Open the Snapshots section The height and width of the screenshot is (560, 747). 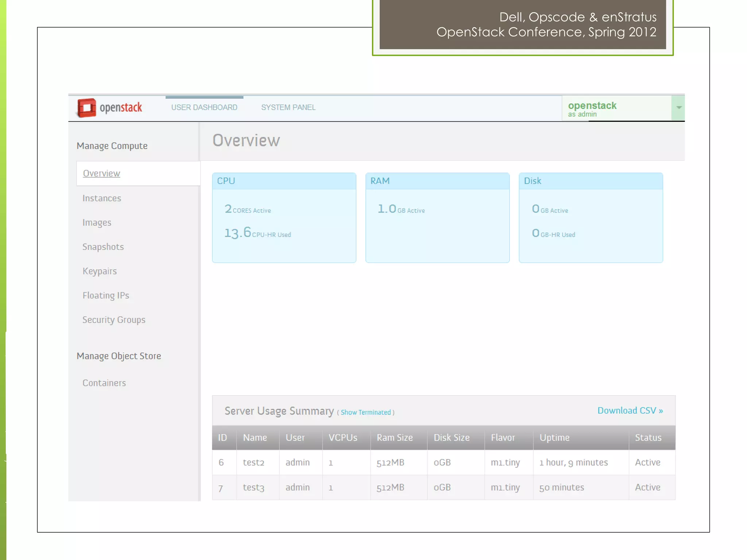(103, 247)
